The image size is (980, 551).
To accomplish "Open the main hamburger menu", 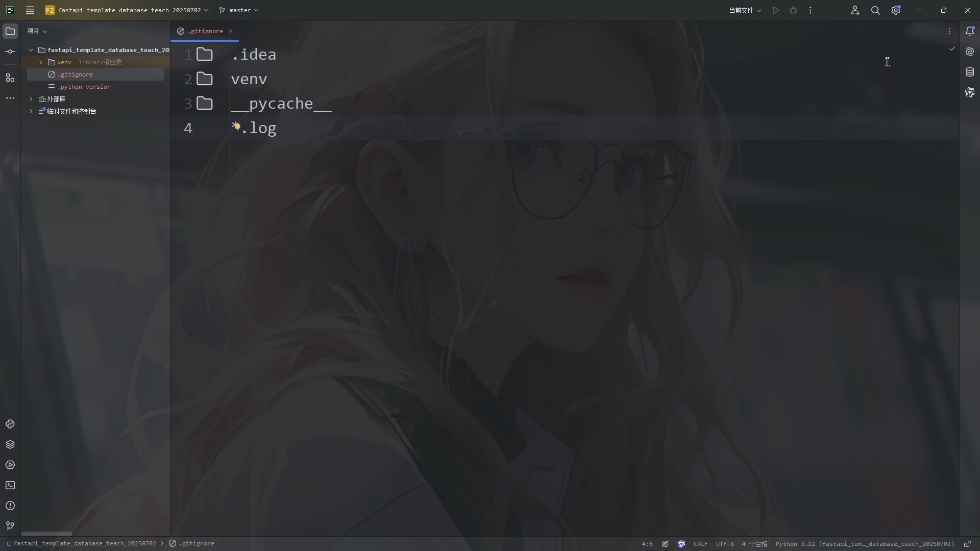I will click(x=30, y=10).
